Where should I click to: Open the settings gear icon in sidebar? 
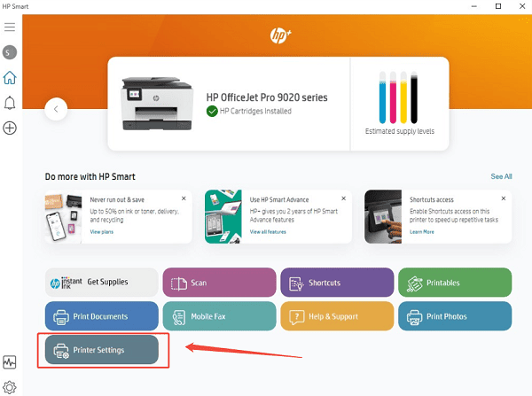pos(10,387)
